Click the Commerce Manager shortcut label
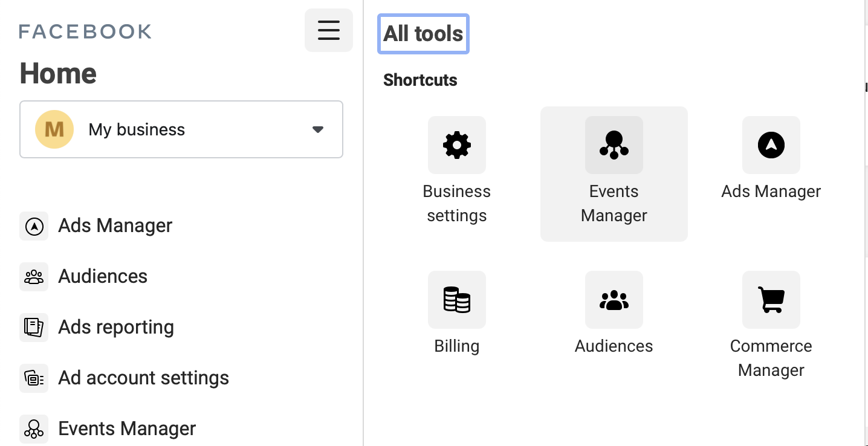The height and width of the screenshot is (446, 868). (771, 358)
